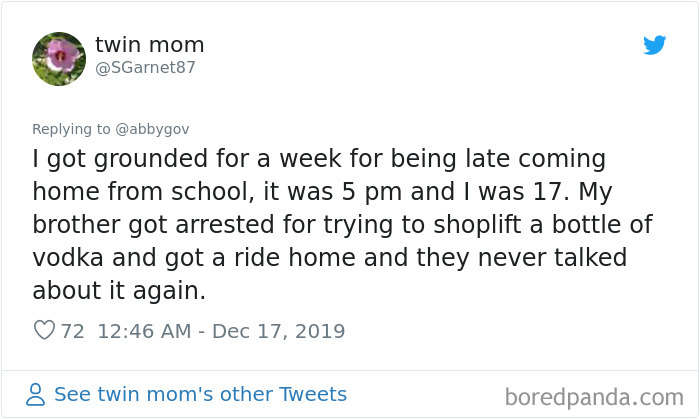Click the Dec 17, 2019 date
Image resolution: width=700 pixels, height=419 pixels.
pos(279,331)
